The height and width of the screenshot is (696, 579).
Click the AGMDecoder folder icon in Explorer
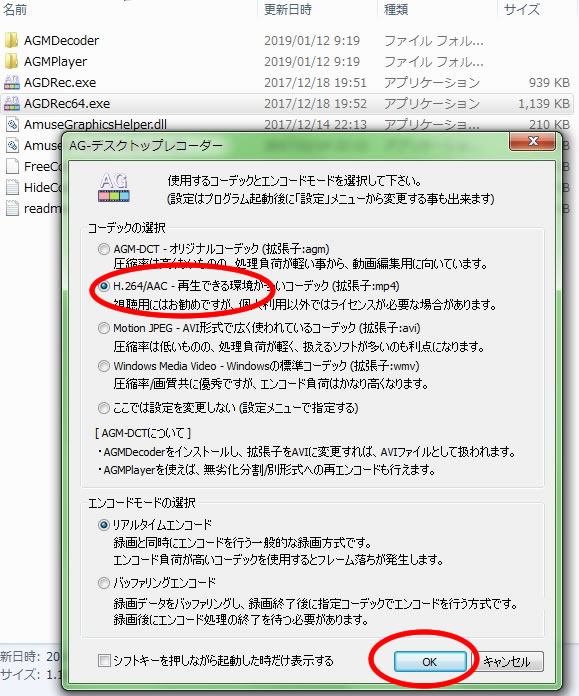(x=11, y=40)
